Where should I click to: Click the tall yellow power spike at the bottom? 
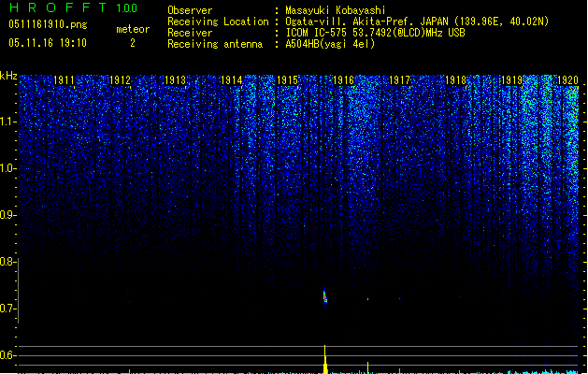(325, 359)
